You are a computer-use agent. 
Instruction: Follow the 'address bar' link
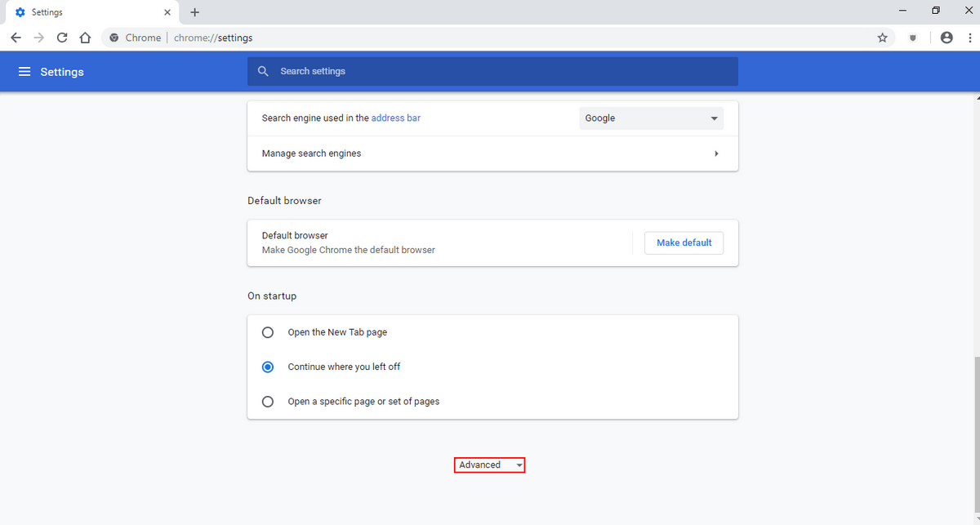point(396,118)
